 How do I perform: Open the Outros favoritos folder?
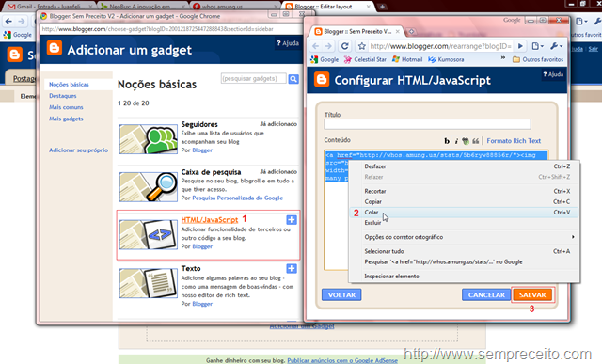point(538,59)
